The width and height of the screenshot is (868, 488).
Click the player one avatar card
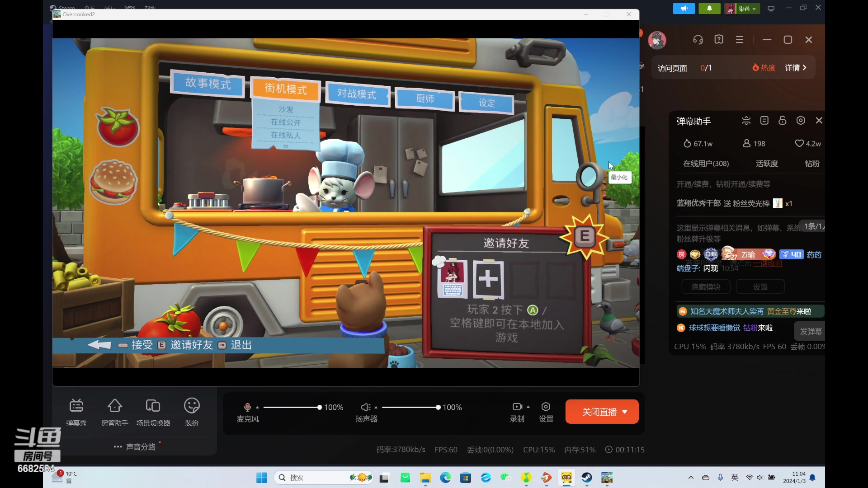click(x=452, y=278)
